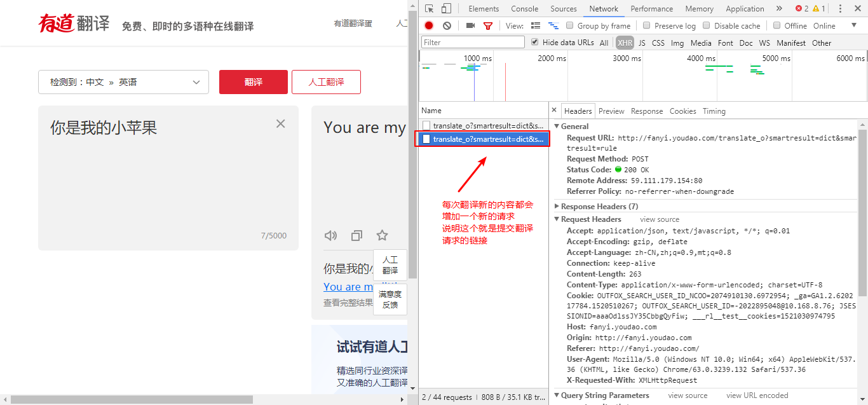Open the Memory tab
The width and height of the screenshot is (868, 405).
point(700,8)
